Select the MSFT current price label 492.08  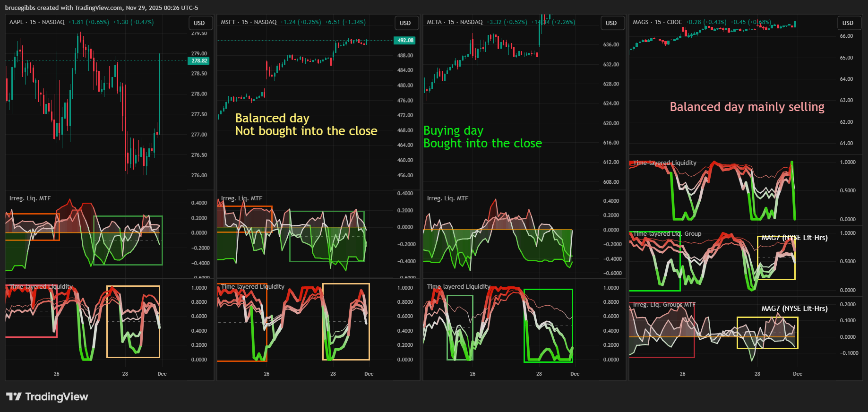click(405, 40)
